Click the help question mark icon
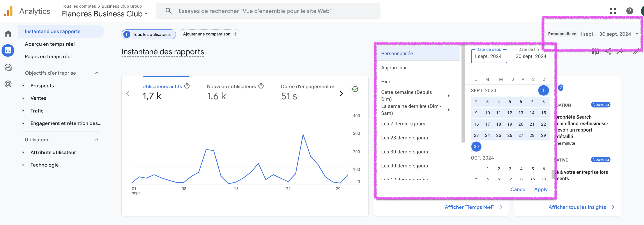644x225 pixels. [630, 11]
